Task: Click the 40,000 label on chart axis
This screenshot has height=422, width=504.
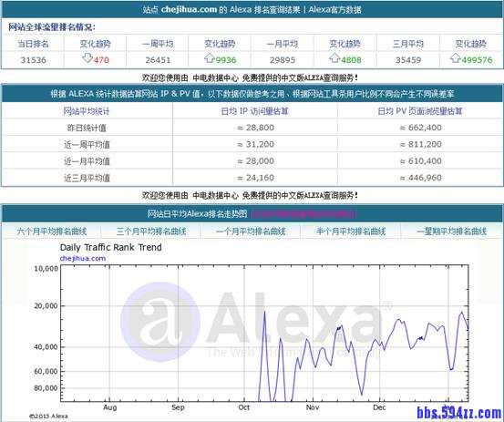Action: [x=46, y=346]
